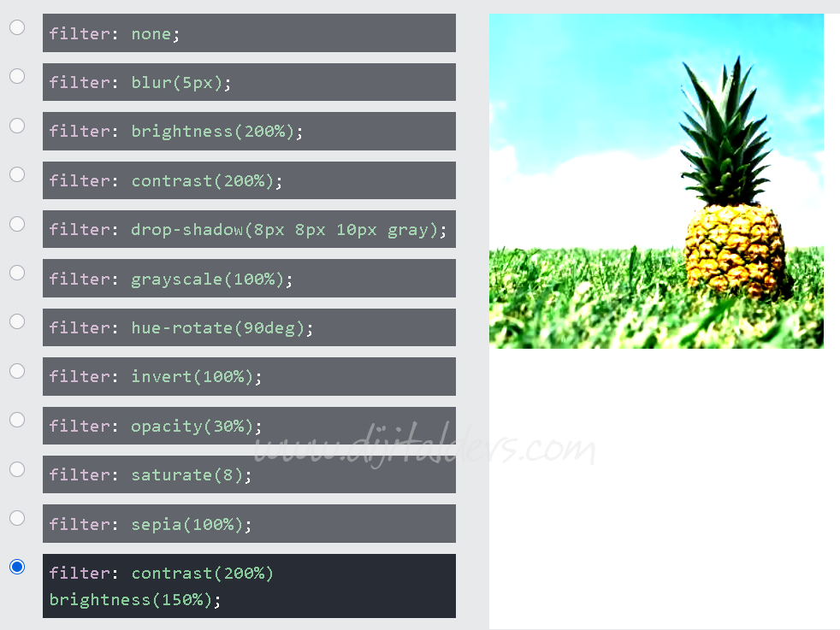Pick the opacity(30%) radio button

(x=17, y=420)
